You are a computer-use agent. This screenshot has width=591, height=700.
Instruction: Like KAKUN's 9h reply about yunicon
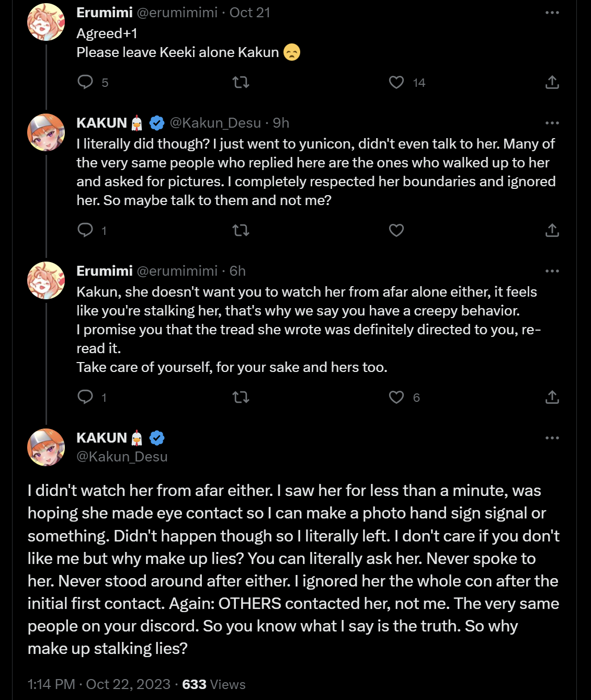396,230
